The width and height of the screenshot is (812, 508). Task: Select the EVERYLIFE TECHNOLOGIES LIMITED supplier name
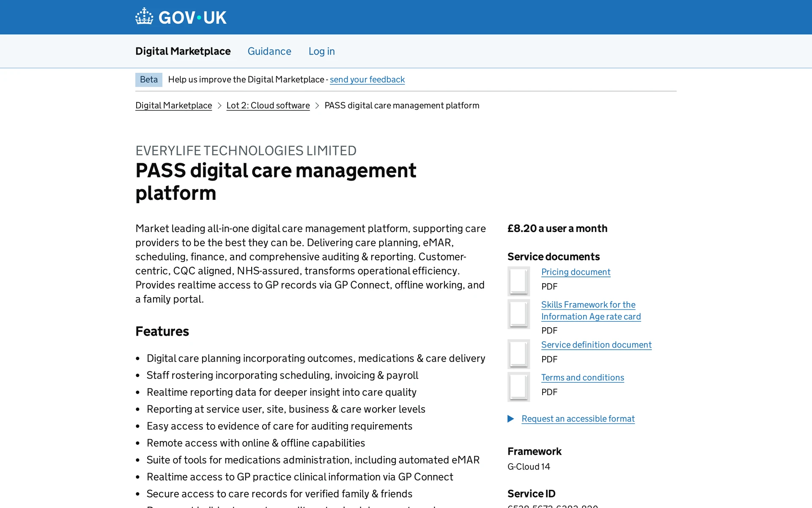click(246, 151)
